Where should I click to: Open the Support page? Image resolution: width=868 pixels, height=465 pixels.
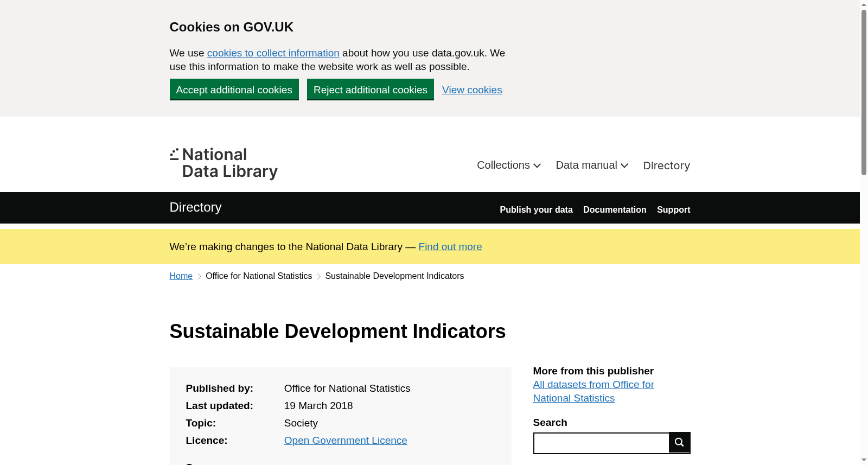(x=673, y=209)
